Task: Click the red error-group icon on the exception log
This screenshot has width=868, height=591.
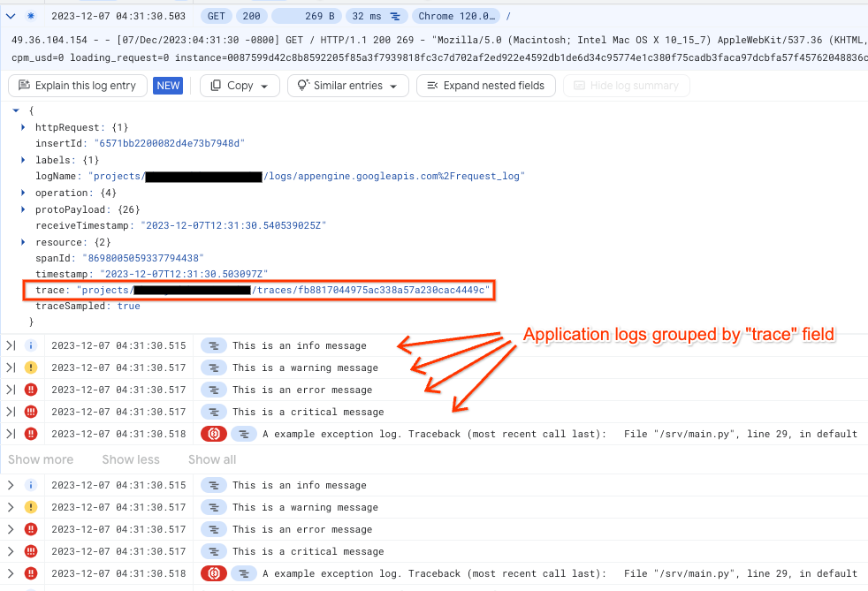Action: pyautogui.click(x=212, y=434)
